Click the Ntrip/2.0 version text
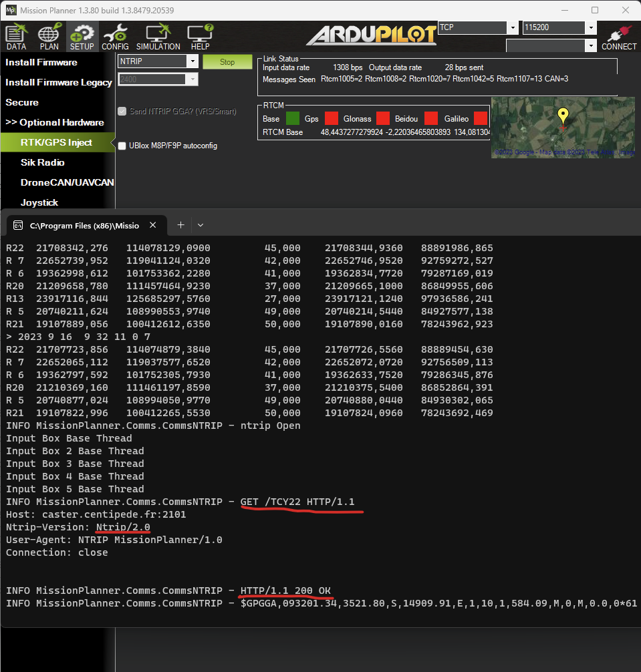The height and width of the screenshot is (672, 641). 123,527
